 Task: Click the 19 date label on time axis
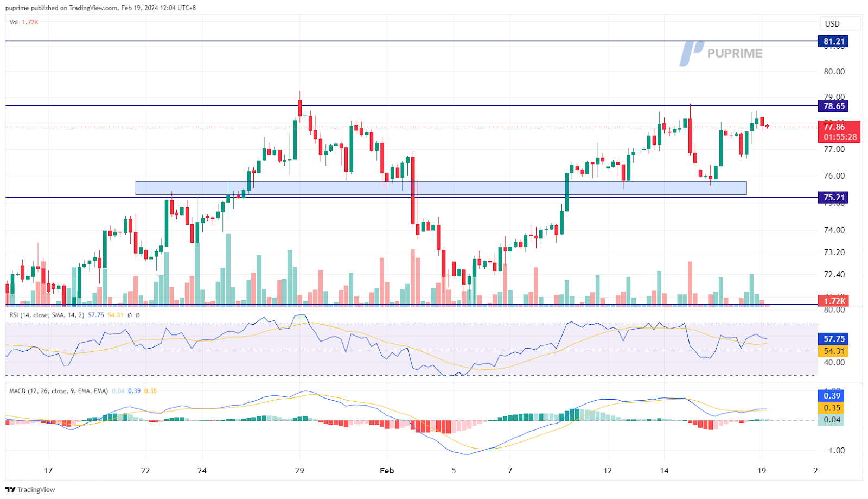tap(762, 470)
